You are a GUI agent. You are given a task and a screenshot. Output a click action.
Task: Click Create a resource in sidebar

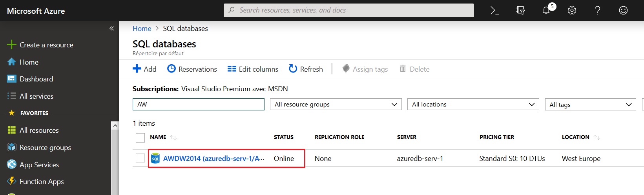(40, 45)
